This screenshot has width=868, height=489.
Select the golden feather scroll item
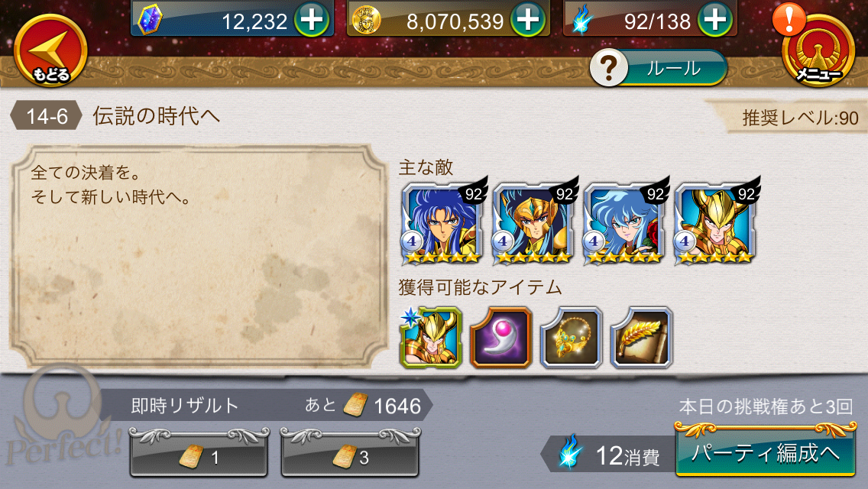click(x=642, y=337)
